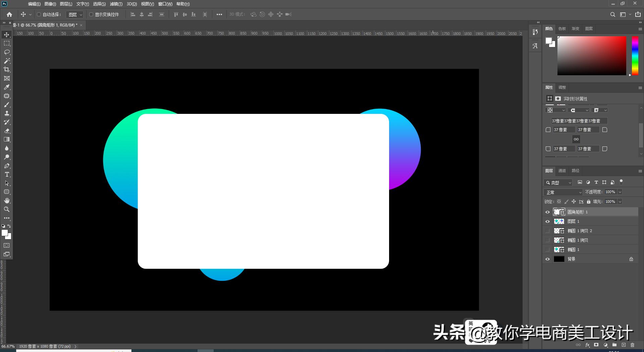Delete the selected layer with trash icon
644x352 pixels.
click(633, 345)
